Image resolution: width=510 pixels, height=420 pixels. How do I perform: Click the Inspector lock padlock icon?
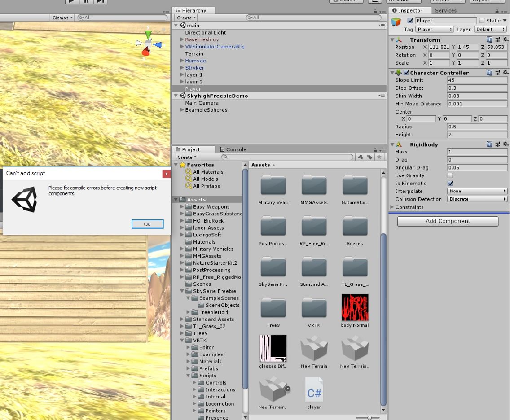click(497, 11)
